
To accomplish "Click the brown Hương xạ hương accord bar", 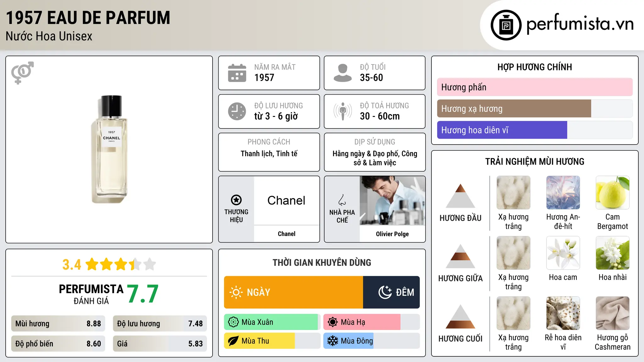I will (x=514, y=108).
